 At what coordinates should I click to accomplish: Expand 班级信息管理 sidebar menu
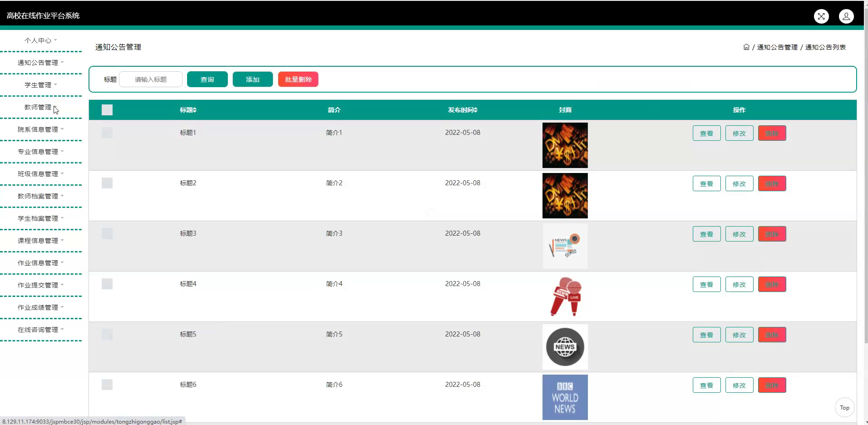tap(41, 174)
